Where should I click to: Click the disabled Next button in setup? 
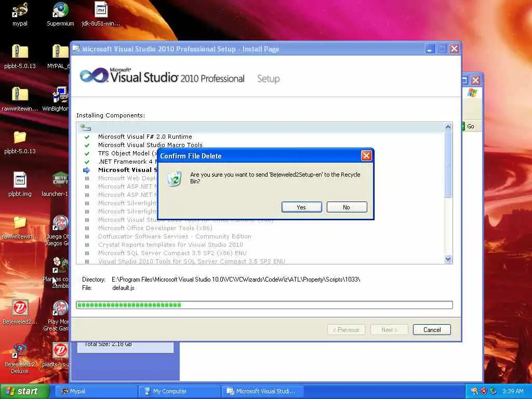coord(389,329)
